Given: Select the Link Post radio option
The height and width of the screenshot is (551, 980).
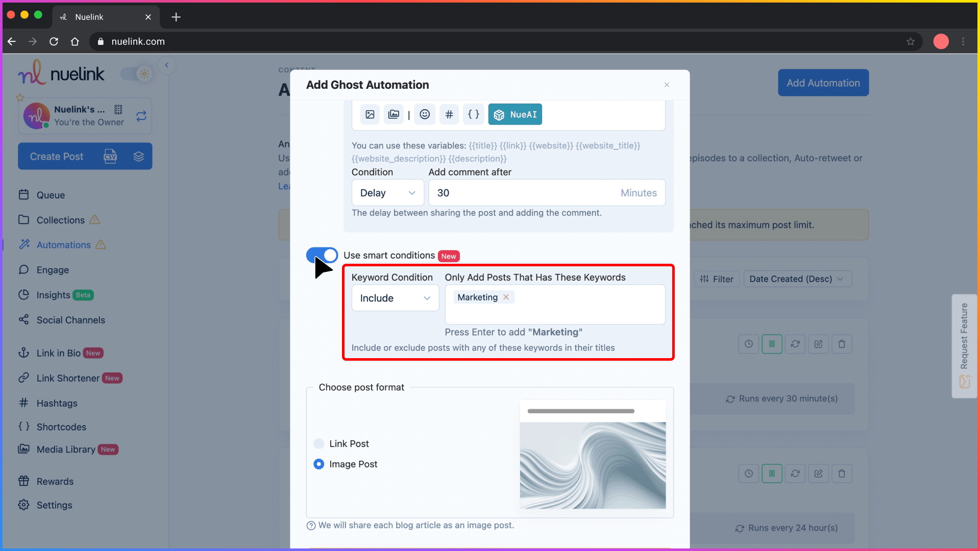Looking at the screenshot, I should tap(319, 444).
